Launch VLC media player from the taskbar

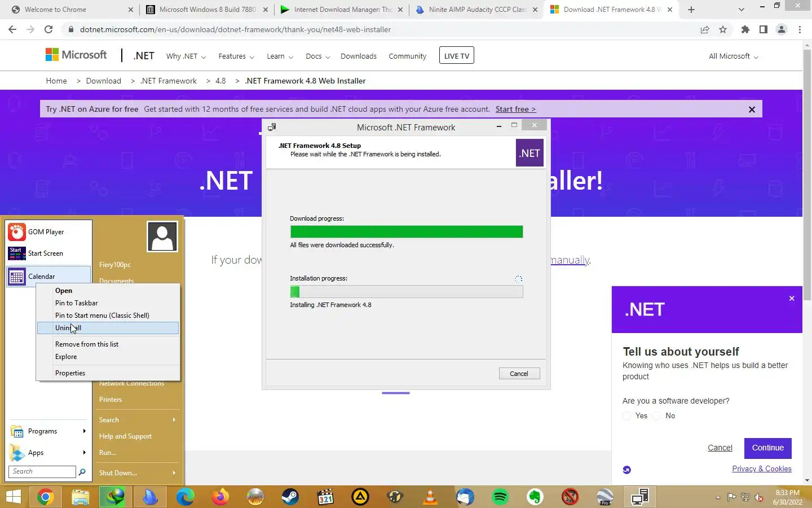click(430, 497)
